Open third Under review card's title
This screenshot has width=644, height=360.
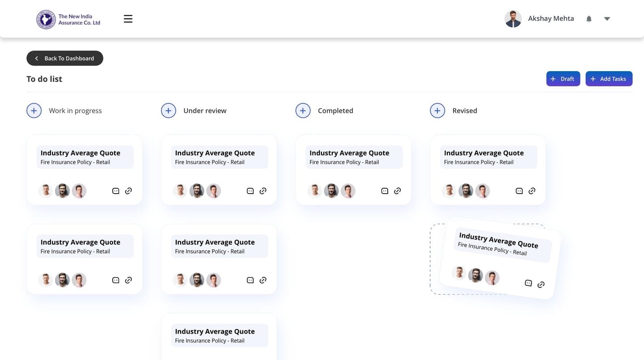(x=215, y=331)
